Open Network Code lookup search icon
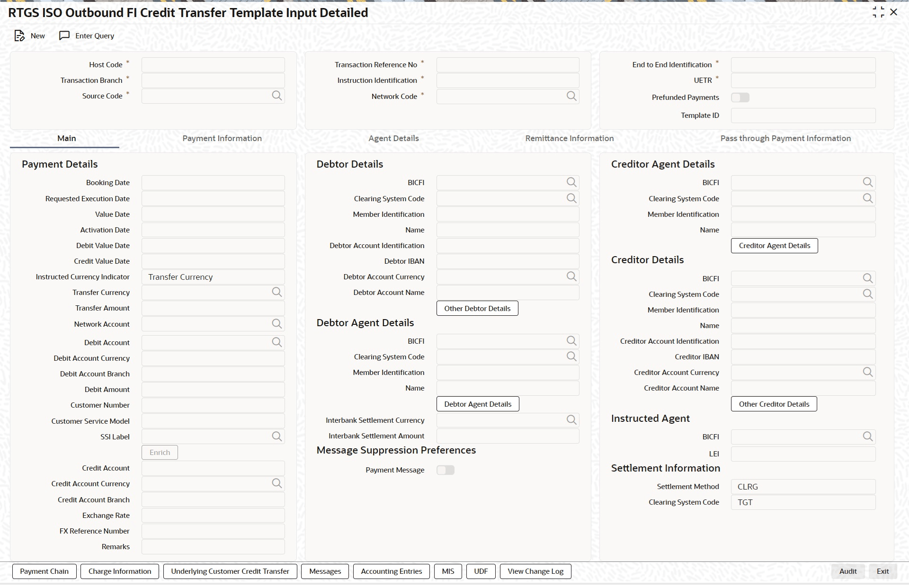Image resolution: width=909 pixels, height=588 pixels. (x=571, y=97)
